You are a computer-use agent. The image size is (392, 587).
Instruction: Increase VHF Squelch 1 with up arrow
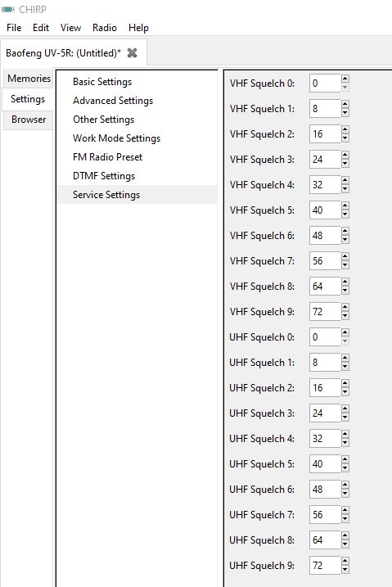345,105
